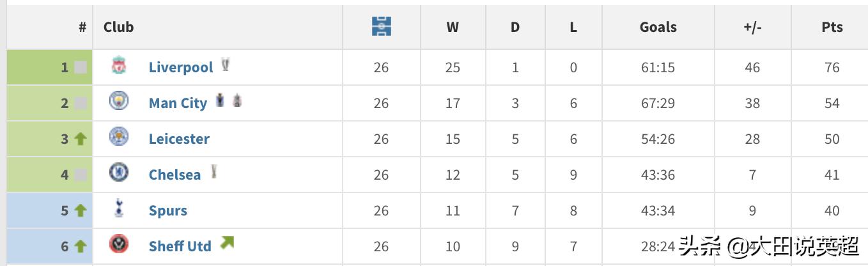
Task: Open the Man City team link
Action: pos(178,103)
